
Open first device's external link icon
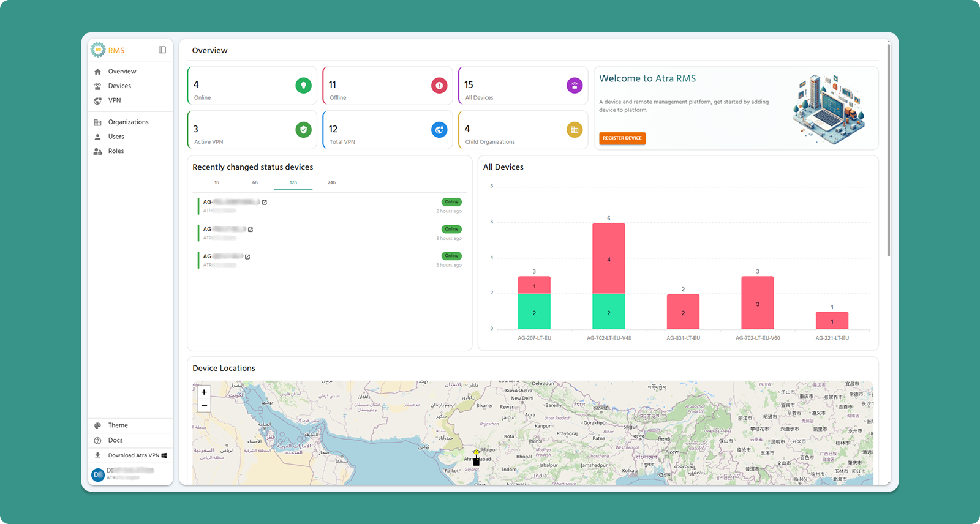265,202
